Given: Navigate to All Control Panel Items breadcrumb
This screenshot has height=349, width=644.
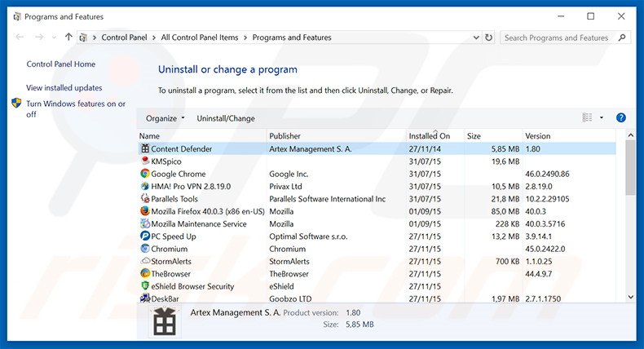Looking at the screenshot, I should 200,38.
